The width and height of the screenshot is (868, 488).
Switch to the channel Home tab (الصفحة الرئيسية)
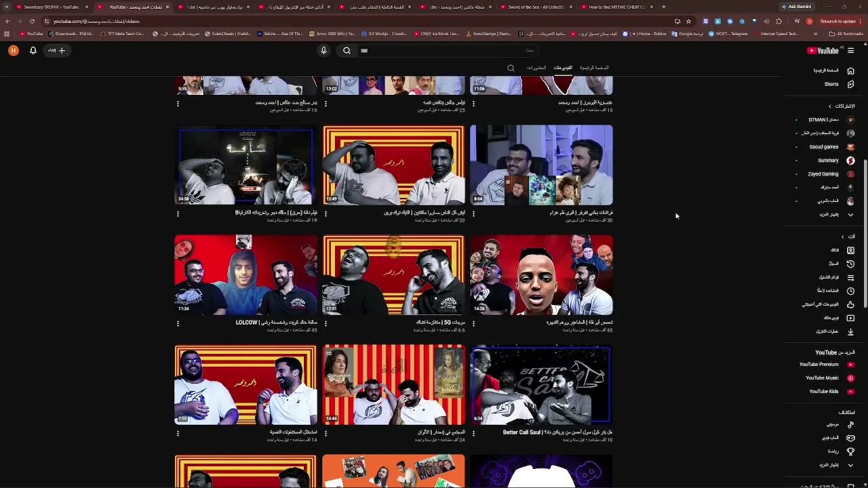tap(594, 68)
